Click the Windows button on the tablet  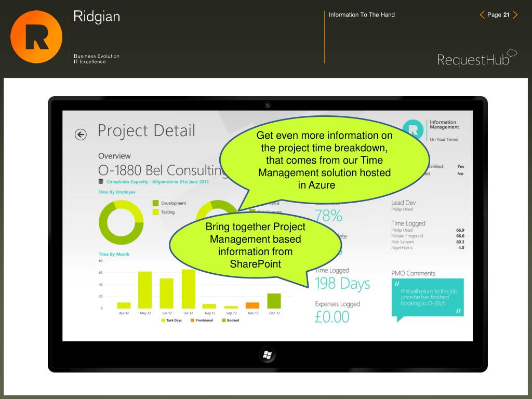(x=268, y=354)
